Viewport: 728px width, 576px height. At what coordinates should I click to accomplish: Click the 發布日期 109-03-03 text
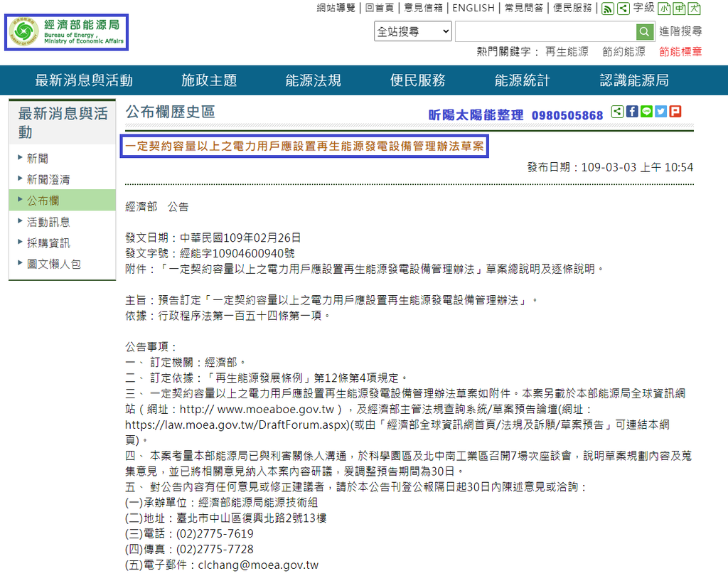[x=610, y=167]
